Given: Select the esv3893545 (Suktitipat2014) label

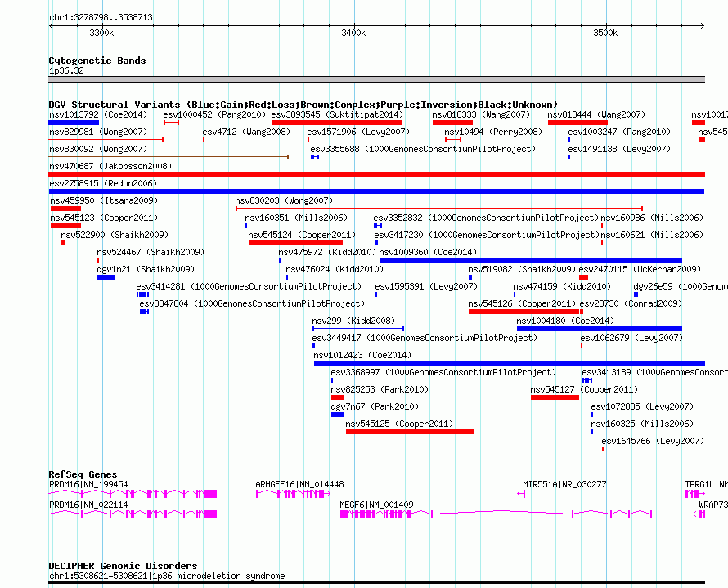Looking at the screenshot, I should tap(337, 114).
